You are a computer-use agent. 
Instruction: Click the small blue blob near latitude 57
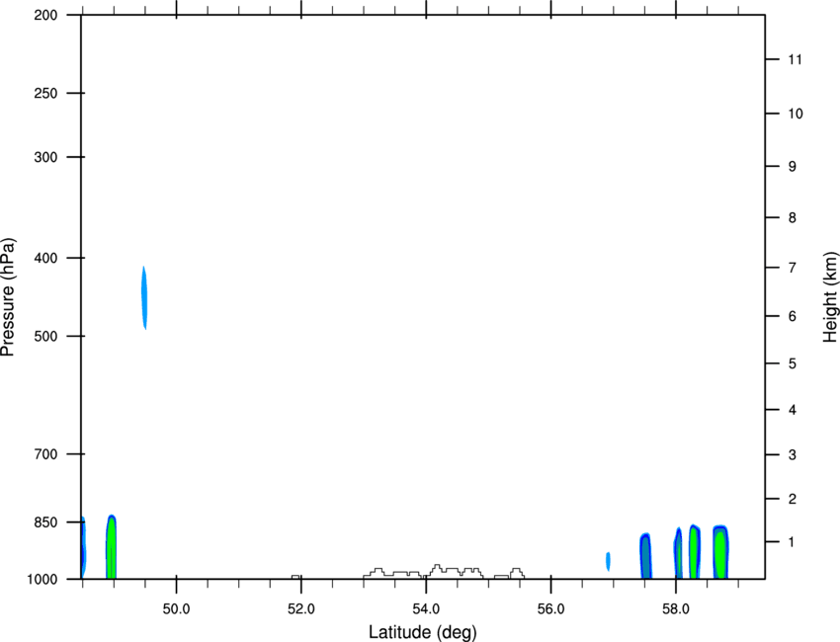pos(608,561)
